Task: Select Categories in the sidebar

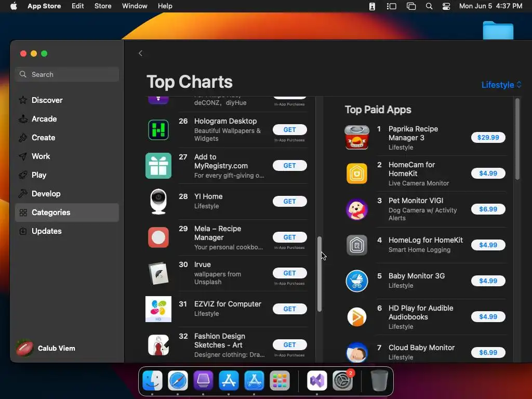Action: [67, 212]
